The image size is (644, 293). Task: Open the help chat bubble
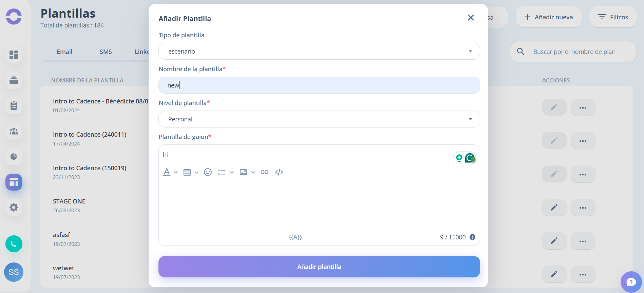pyautogui.click(x=631, y=282)
